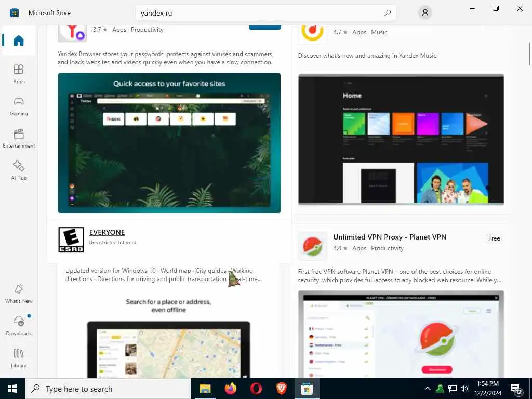Click the Yandex Browser description text
This screenshot has width=532, height=399.
[x=166, y=58]
